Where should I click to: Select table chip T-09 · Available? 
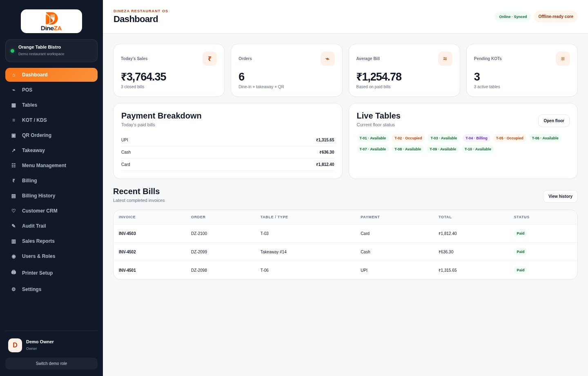tap(443, 149)
